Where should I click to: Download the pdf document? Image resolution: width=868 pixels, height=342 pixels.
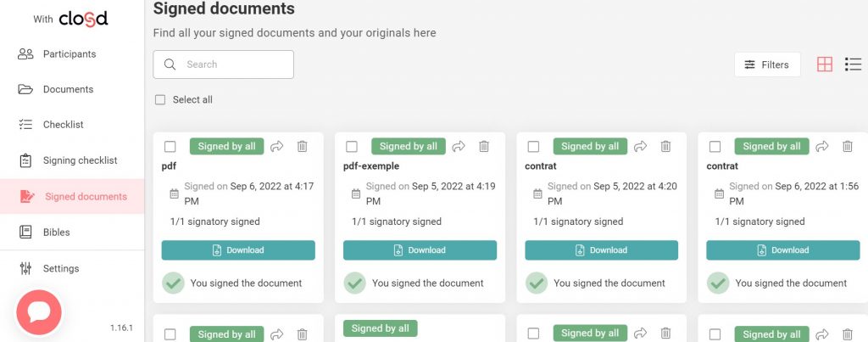coord(238,250)
